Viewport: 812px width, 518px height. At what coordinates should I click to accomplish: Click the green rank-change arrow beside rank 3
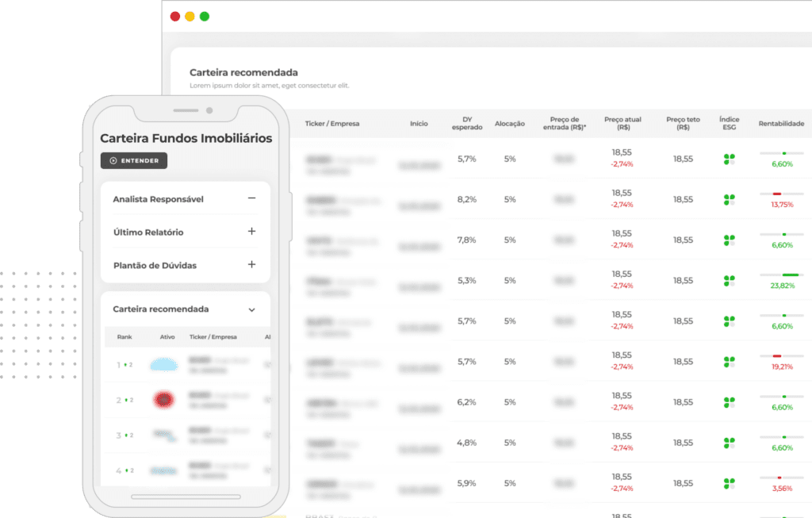126,436
